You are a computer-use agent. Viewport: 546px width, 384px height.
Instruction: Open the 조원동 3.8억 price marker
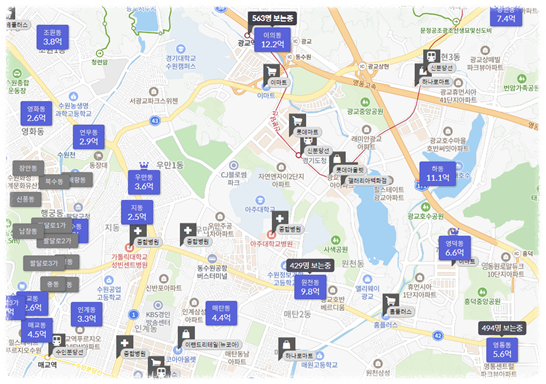[53, 37]
